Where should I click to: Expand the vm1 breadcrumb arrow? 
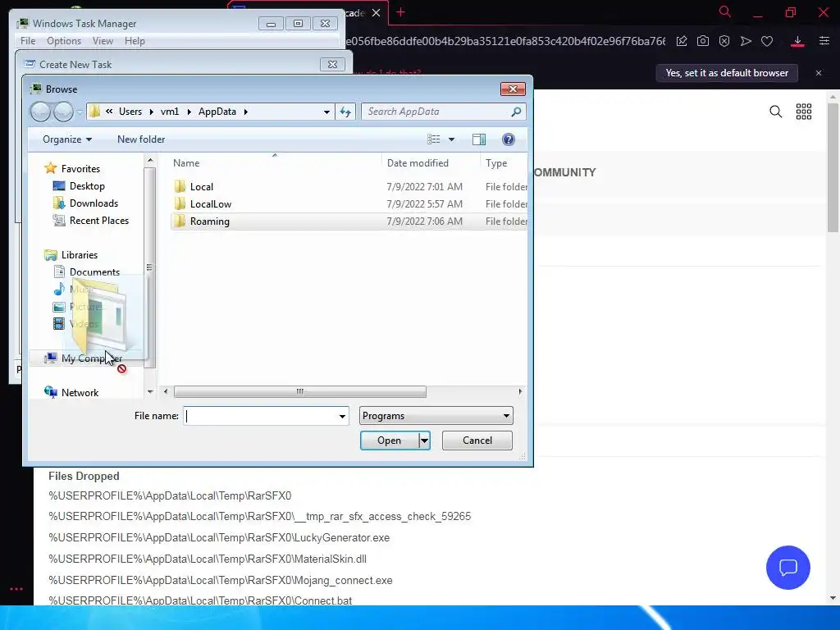tap(189, 112)
